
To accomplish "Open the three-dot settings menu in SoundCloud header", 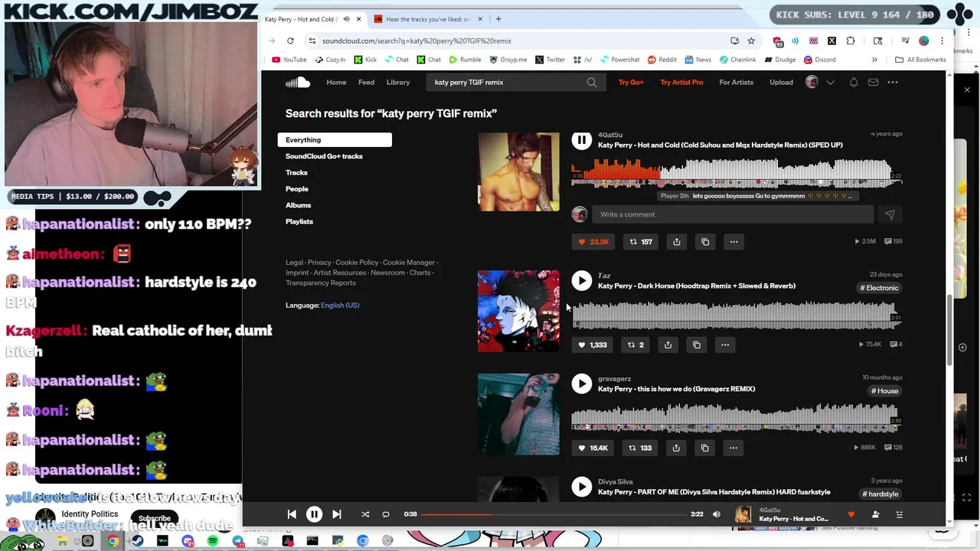I will point(893,82).
